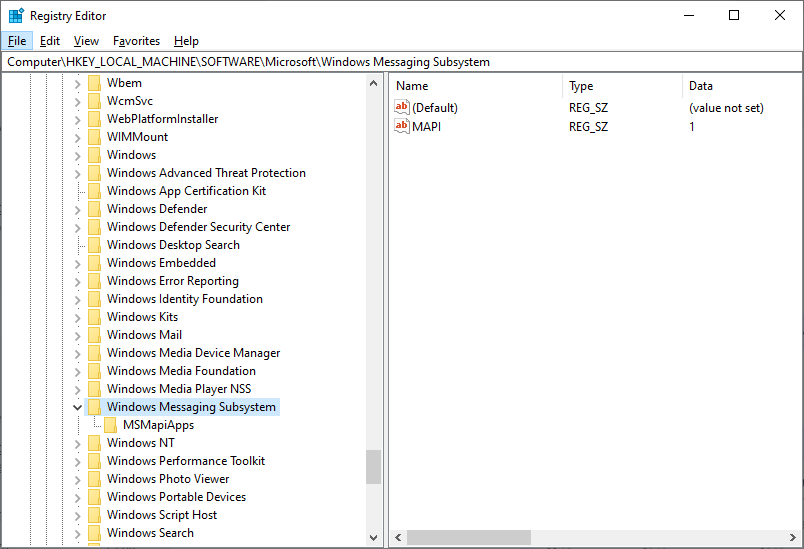804x549 pixels.
Task: Click the Windows Defender folder icon
Action: click(94, 209)
